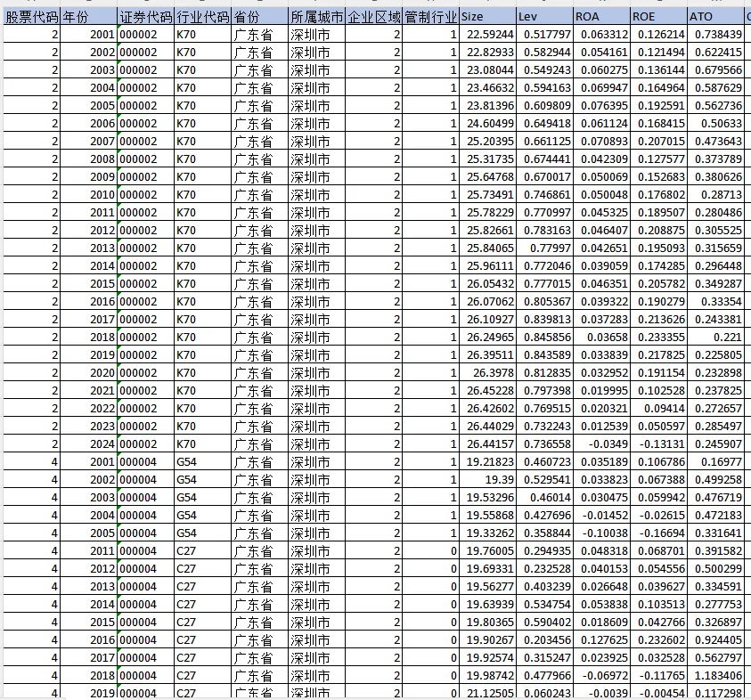Click the Size cell 19.92574
This screenshot has height=700, width=751.
487,657
